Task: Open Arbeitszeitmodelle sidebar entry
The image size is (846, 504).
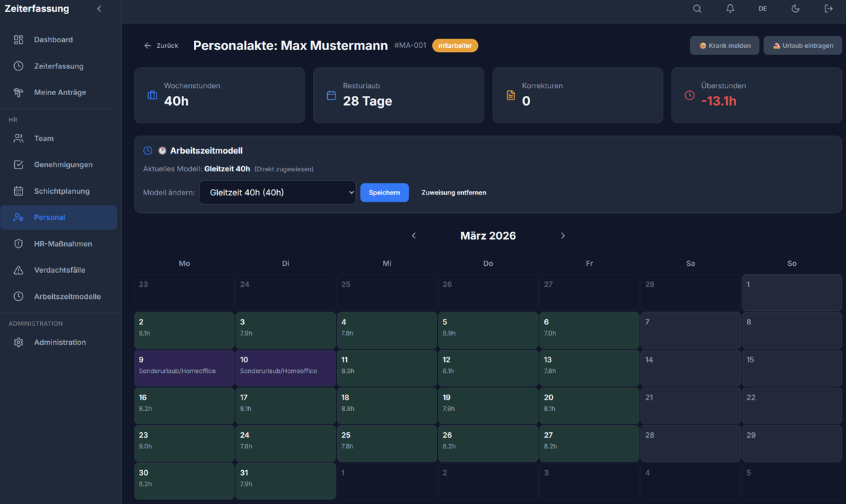Action: (59, 297)
